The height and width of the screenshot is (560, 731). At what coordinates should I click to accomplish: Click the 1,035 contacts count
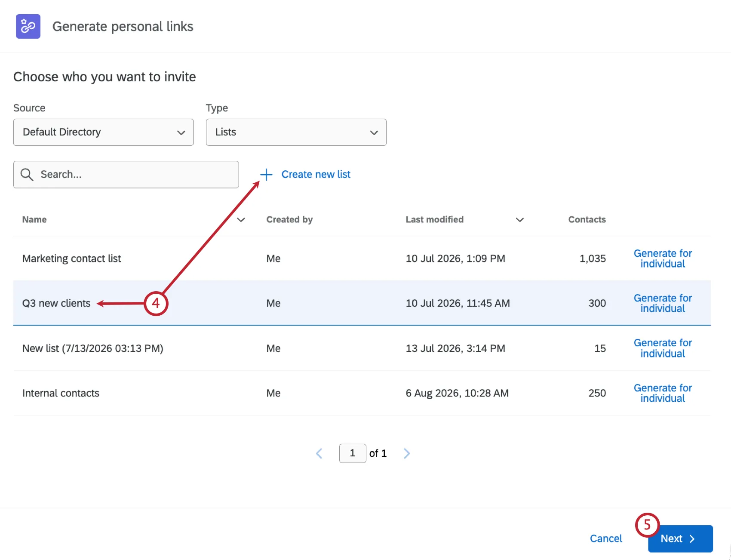tap(593, 258)
